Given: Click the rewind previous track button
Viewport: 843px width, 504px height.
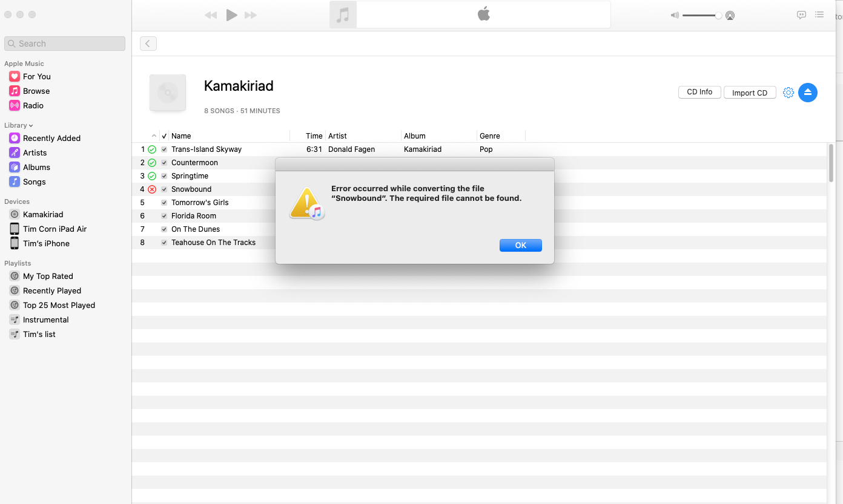Looking at the screenshot, I should click(211, 16).
